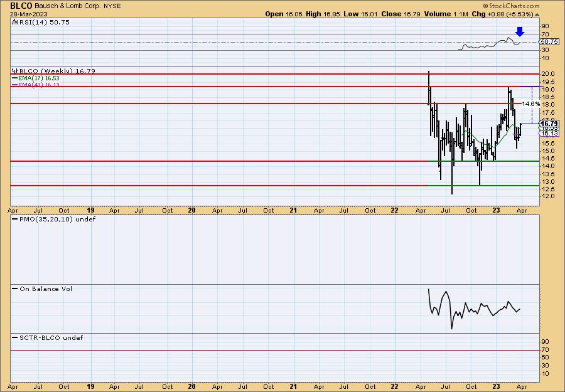The height and width of the screenshot is (392, 565).
Task: Click the 14.6% upside annotation label
Action: pyautogui.click(x=530, y=103)
